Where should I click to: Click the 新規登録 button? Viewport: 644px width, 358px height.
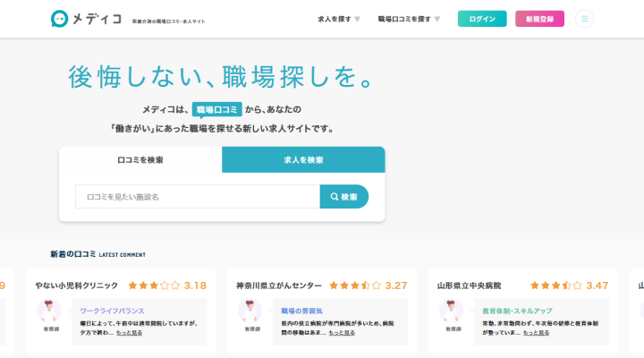(x=539, y=19)
